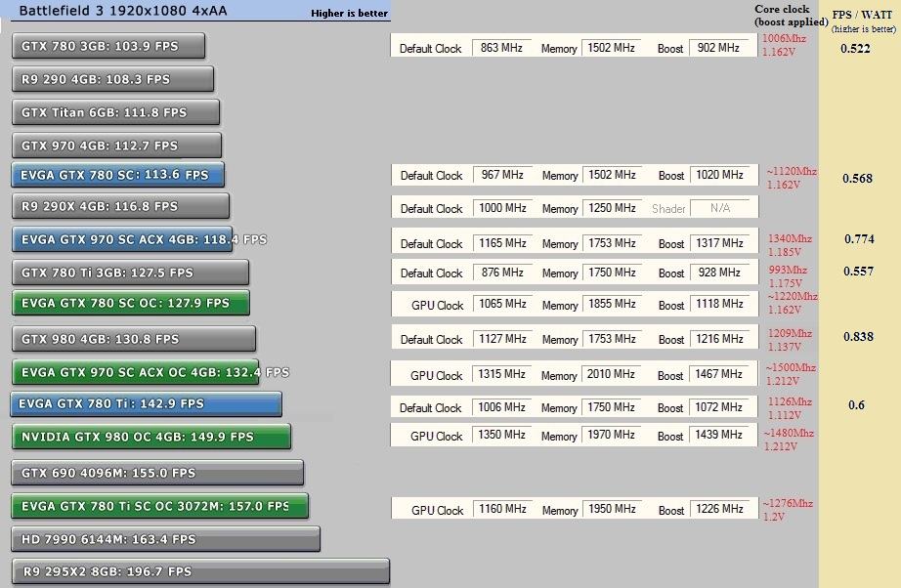Select the 0.568 FPS per watt value
Screen dimensions: 901x588
[x=857, y=179]
